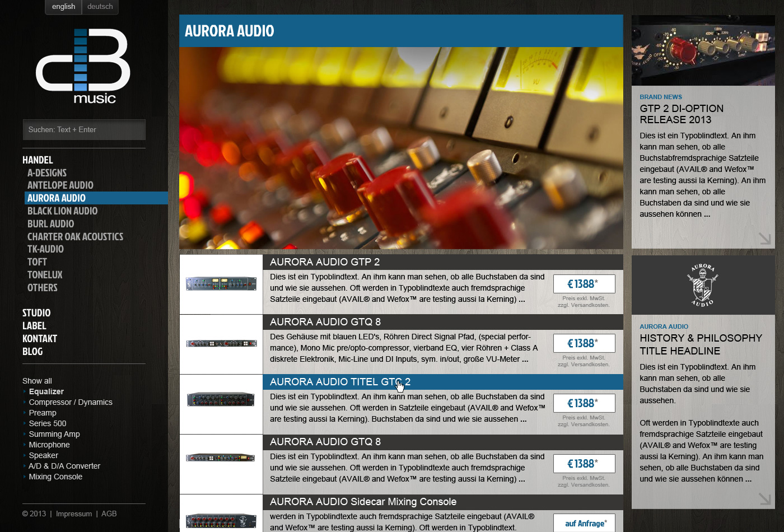Click the AURORA AUDIO hero image
Image resolution: width=784 pixels, height=532 pixels.
[x=401, y=148]
